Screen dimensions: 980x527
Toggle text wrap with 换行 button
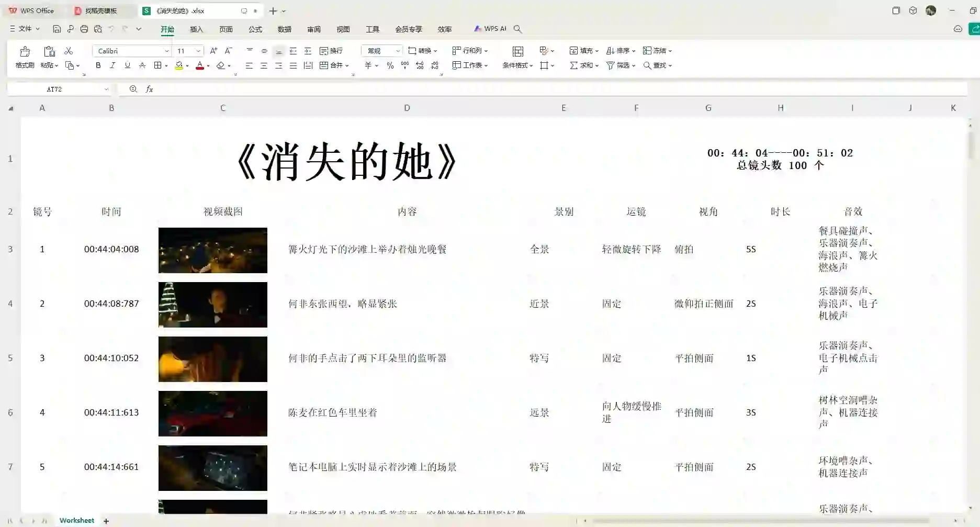tap(332, 51)
